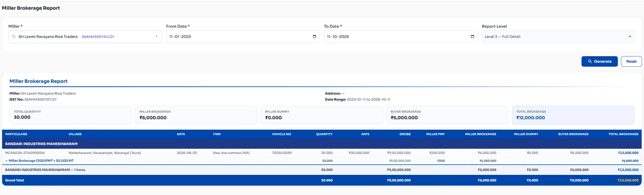Click the Miller Brokerage summary card
The image size is (644, 195).
(x=196, y=115)
